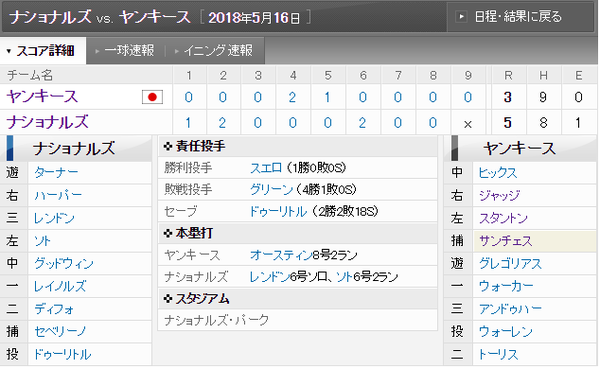Open player ジャッジ in Yankees lineup
Viewport: 600px width, 369px height.
click(x=499, y=196)
